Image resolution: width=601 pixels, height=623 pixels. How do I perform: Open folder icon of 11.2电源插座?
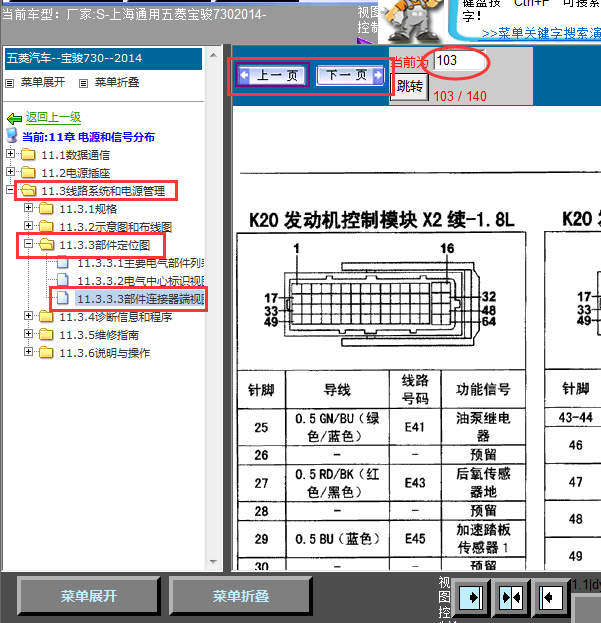28,172
